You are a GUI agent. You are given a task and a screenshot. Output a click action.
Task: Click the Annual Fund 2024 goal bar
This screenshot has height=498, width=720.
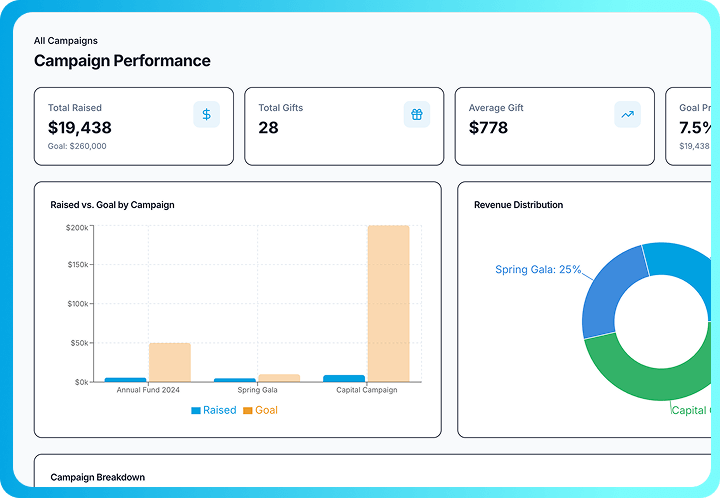170,362
